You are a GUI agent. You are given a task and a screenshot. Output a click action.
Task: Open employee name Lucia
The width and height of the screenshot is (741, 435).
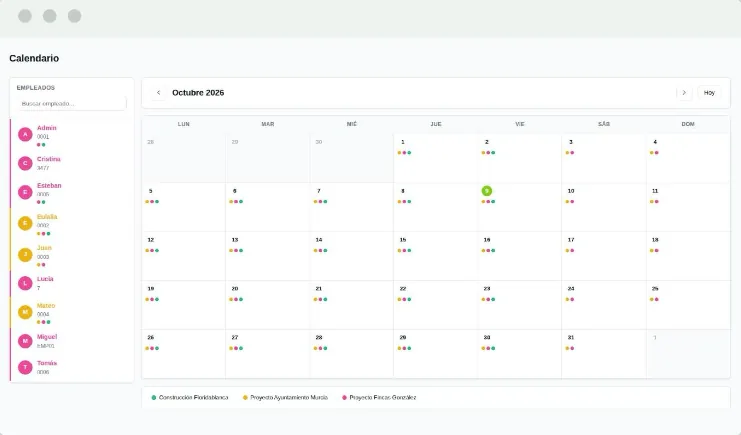45,279
